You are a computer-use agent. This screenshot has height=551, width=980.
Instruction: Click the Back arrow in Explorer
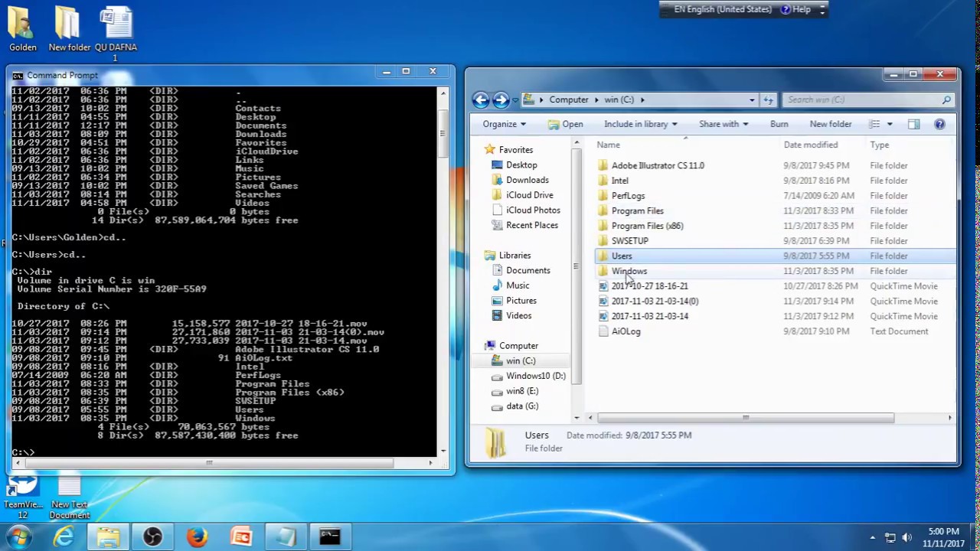(481, 99)
